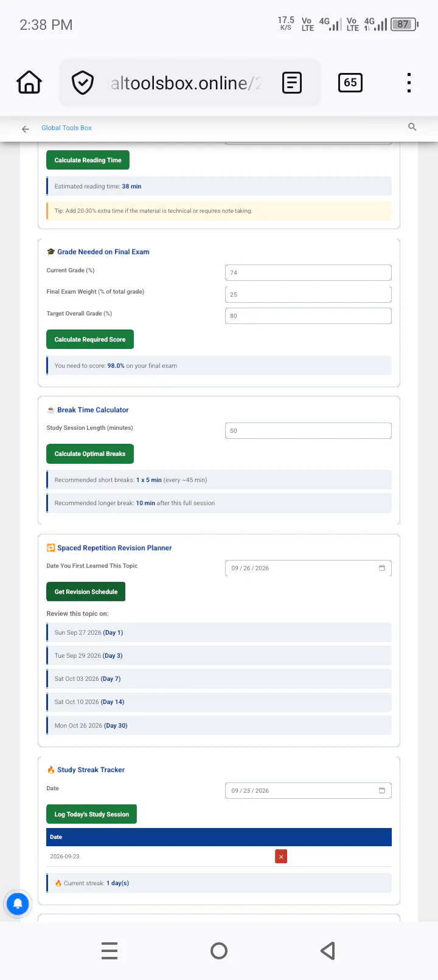438x980 pixels.
Task: Delete the 2026-09-23 streak entry
Action: [281, 857]
